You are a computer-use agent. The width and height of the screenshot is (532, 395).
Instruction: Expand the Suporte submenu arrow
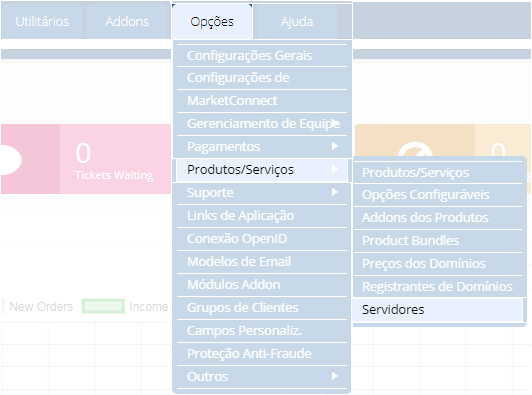[x=335, y=192]
